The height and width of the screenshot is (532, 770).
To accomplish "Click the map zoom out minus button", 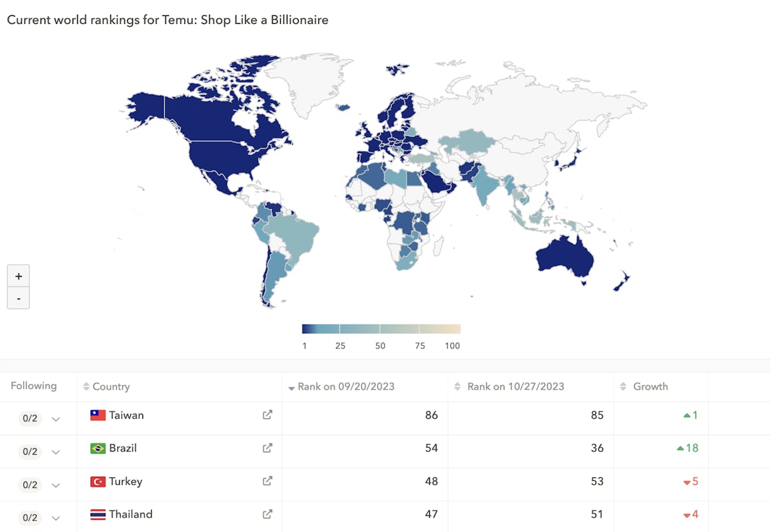I will pos(19,299).
